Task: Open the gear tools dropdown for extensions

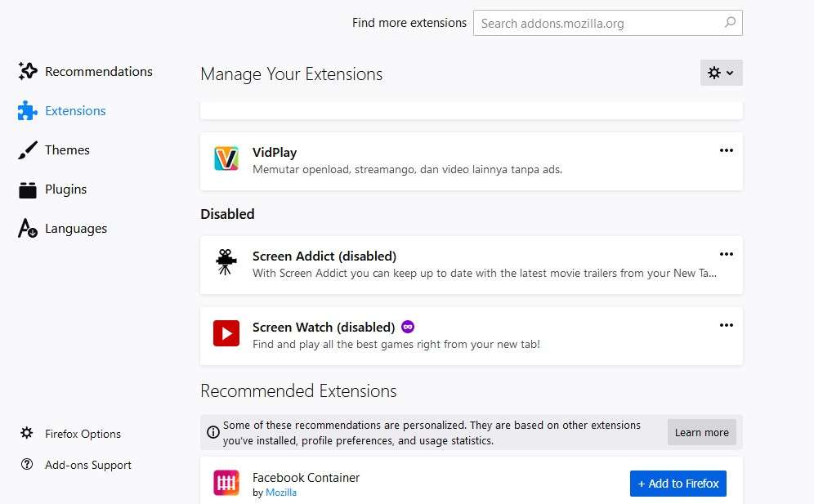Action: (721, 73)
